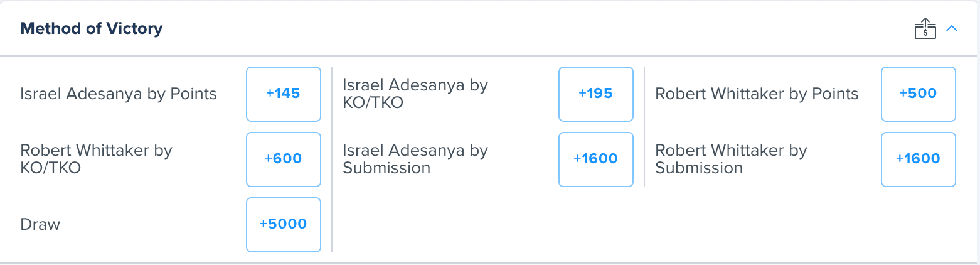
Task: Select Israel Adesanya by Points +145 odds
Action: (x=284, y=94)
